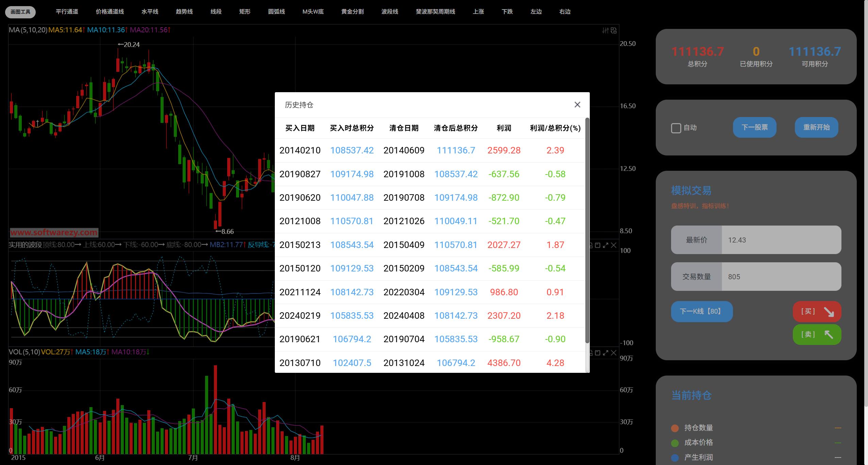
Task: Click the 历史持仓 dialog vertical scrollbar
Action: (x=587, y=230)
